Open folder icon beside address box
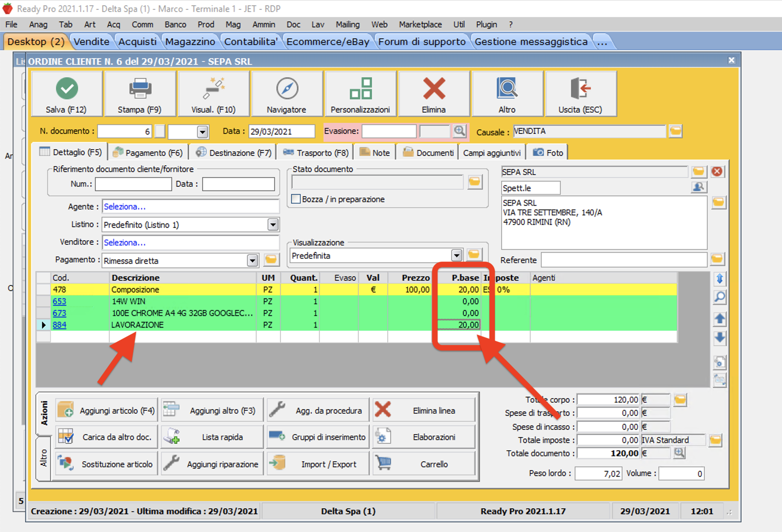The image size is (782, 532). (718, 202)
